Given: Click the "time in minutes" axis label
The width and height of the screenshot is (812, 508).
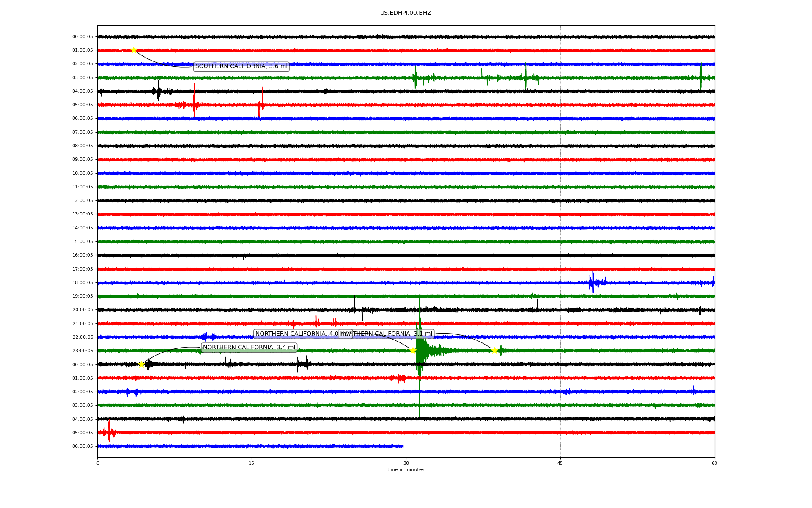Looking at the screenshot, I should (406, 470).
